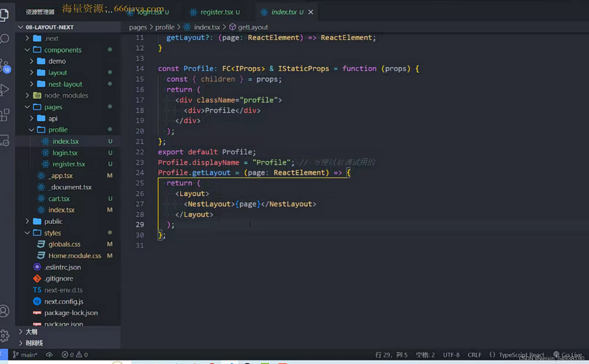Expand the node_modules folder
Image resolution: width=589 pixels, height=364 pixels.
(x=68, y=96)
